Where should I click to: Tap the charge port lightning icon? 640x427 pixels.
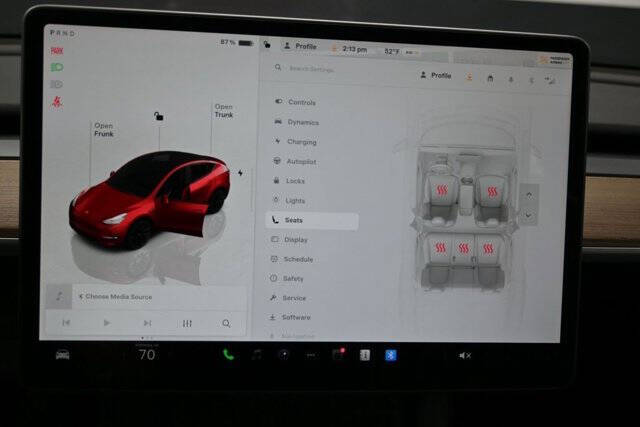pos(240,173)
